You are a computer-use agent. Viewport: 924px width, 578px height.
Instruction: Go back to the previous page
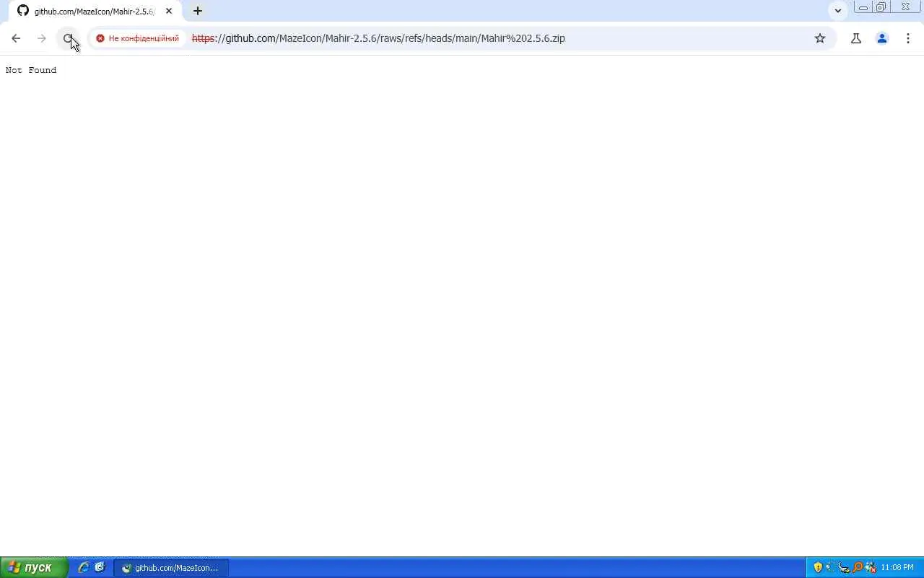16,38
